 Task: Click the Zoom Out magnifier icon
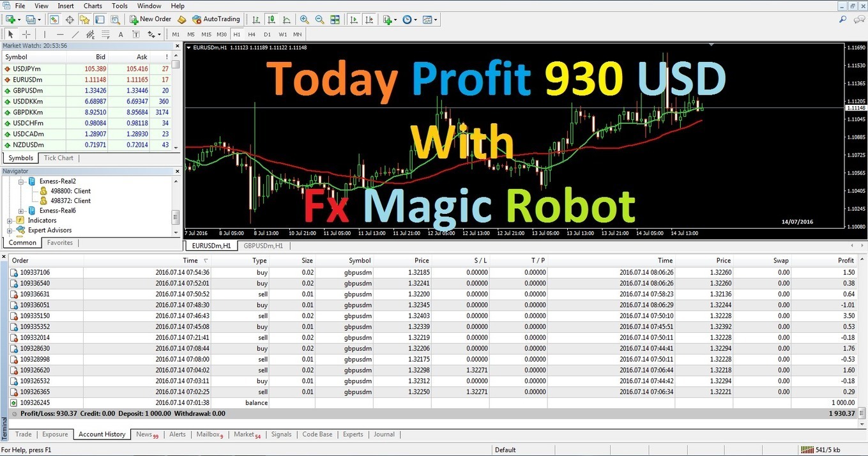(319, 20)
